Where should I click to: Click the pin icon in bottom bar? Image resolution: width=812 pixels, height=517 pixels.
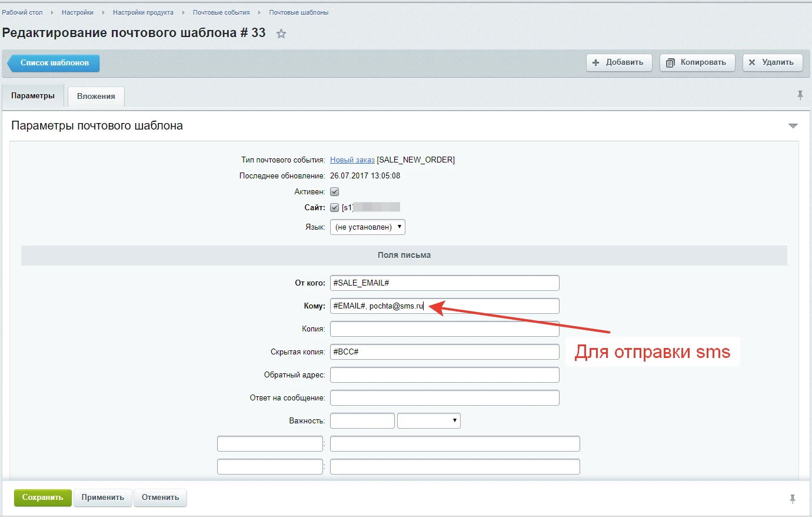tap(792, 499)
